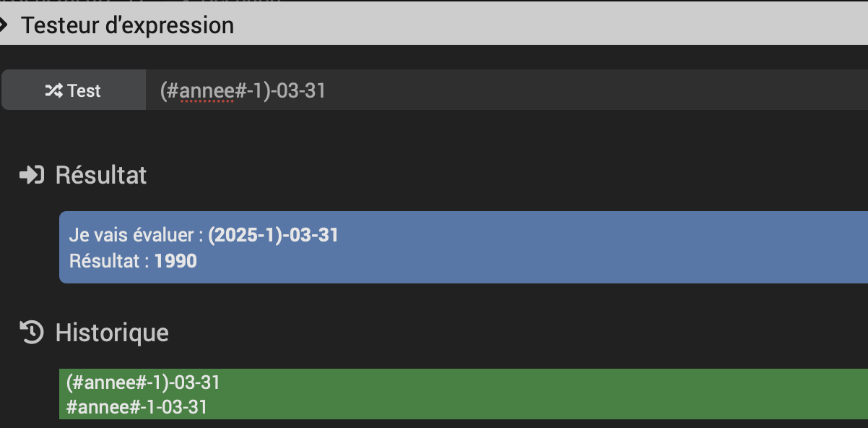This screenshot has height=428, width=868.
Task: Focus the expression input field
Action: coord(507,90)
